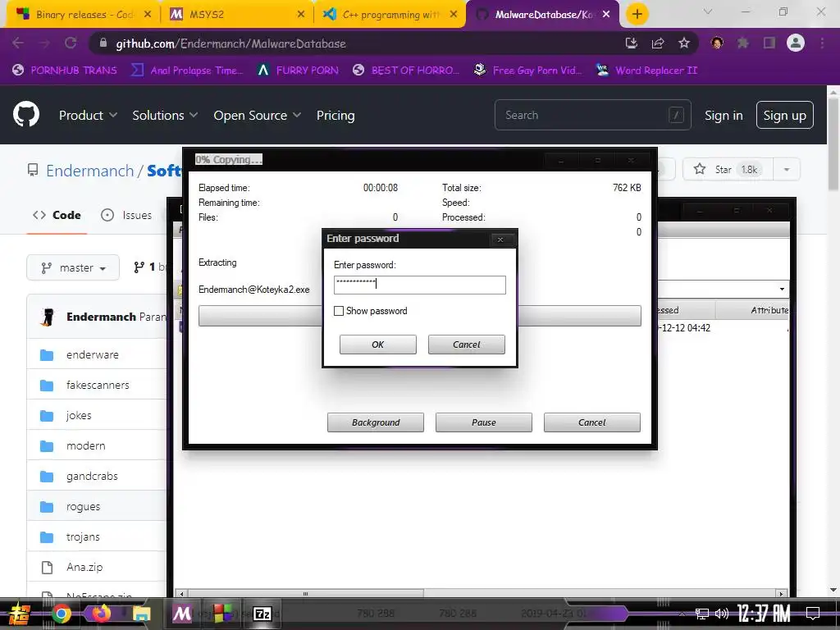Switch to the MSYS2 browser tab
Image resolution: width=840 pixels, height=630 pixels.
(x=237, y=15)
